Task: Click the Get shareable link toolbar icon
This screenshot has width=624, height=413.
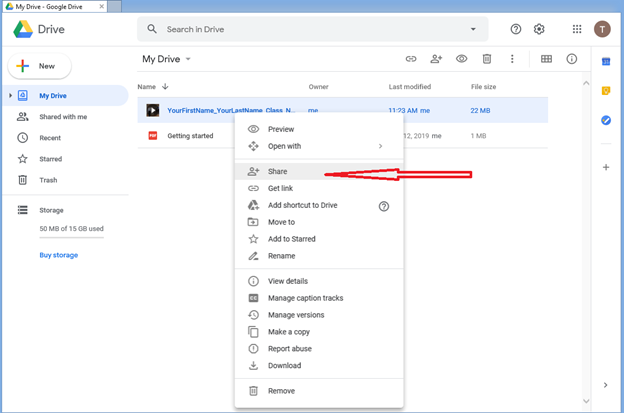Action: point(411,59)
